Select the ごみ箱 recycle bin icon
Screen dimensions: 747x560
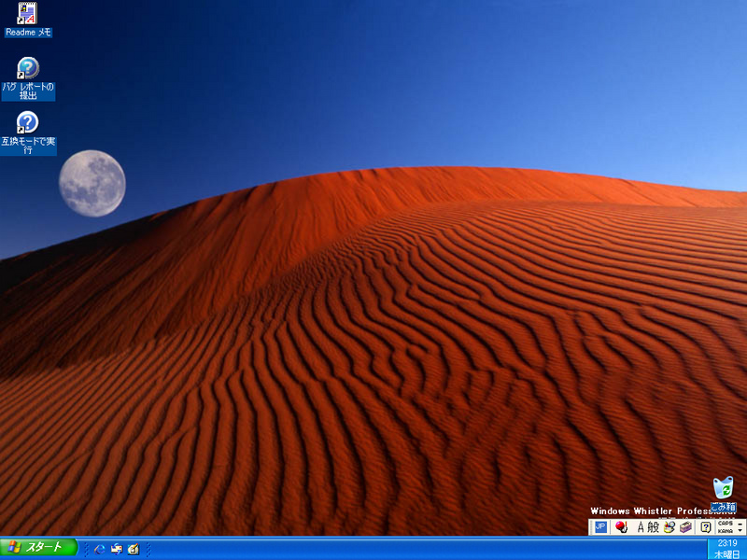[x=723, y=494]
